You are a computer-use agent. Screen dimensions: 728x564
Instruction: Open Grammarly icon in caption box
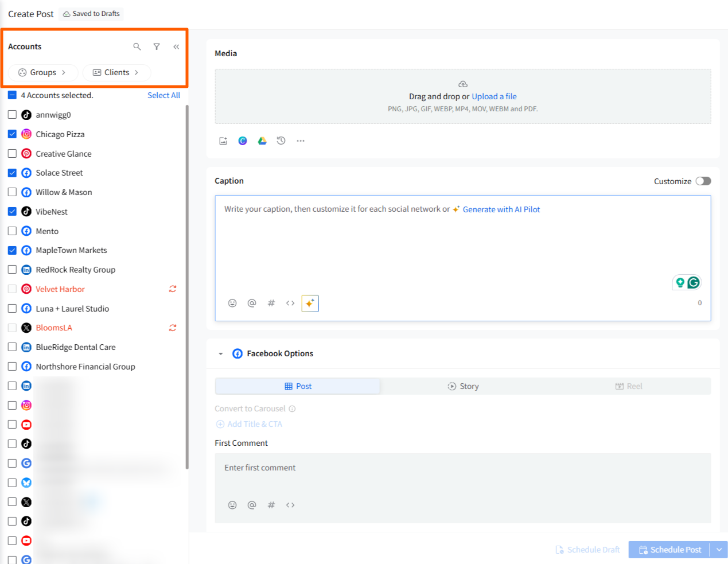coord(694,282)
